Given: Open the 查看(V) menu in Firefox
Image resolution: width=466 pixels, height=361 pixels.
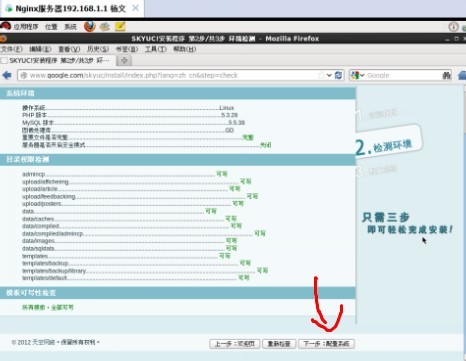Looking at the screenshot, I should (x=69, y=49).
